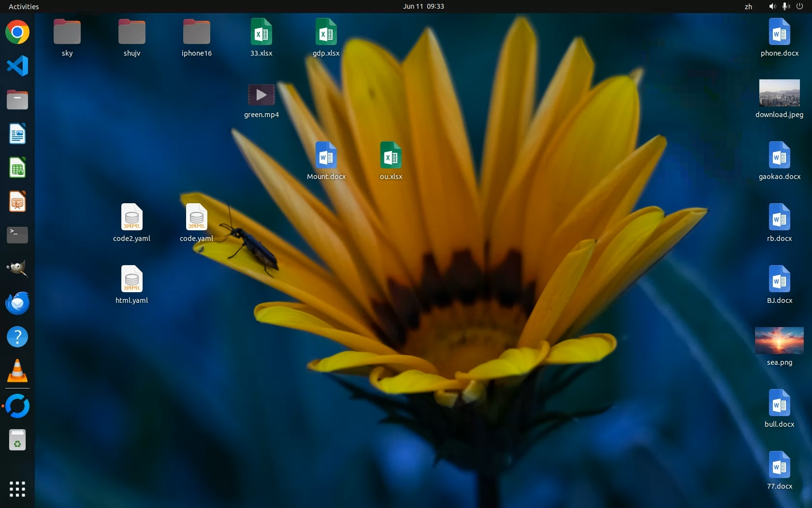The height and width of the screenshot is (508, 812).
Task: Open system menu via power icon
Action: pyautogui.click(x=799, y=6)
